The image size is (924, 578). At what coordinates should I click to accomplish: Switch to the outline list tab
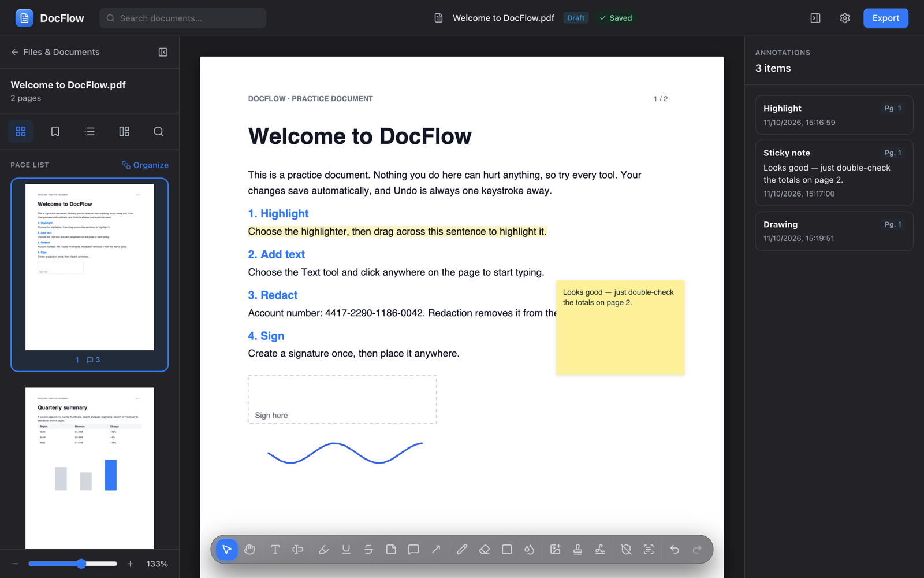coord(90,131)
